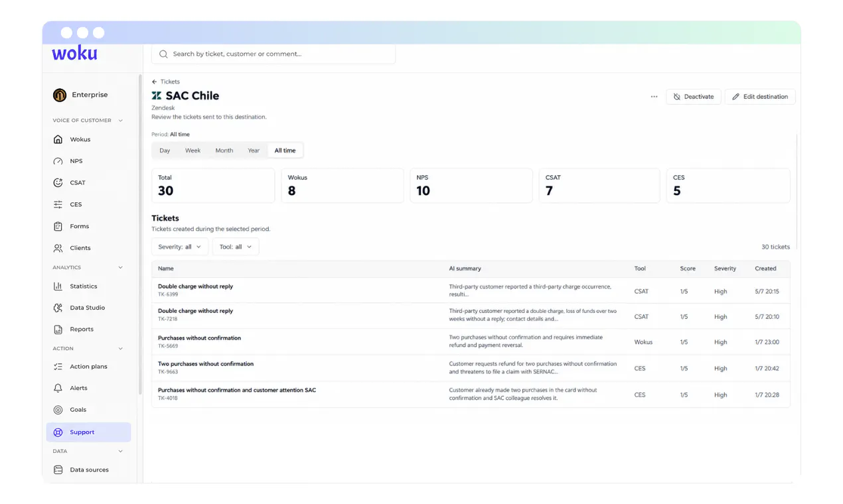843x504 pixels.
Task: Open the Action plans checklist icon
Action: click(x=58, y=367)
